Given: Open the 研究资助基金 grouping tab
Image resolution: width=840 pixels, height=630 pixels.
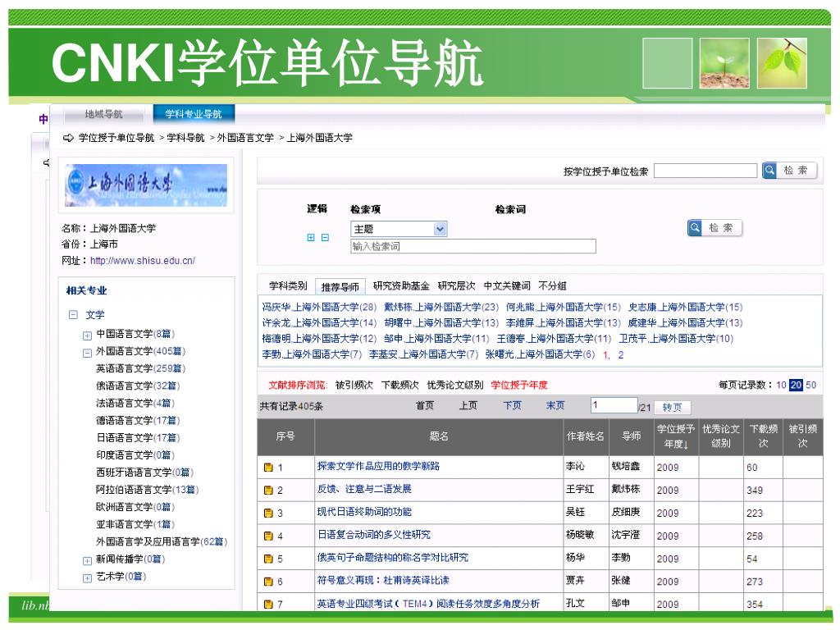Looking at the screenshot, I should point(401,286).
